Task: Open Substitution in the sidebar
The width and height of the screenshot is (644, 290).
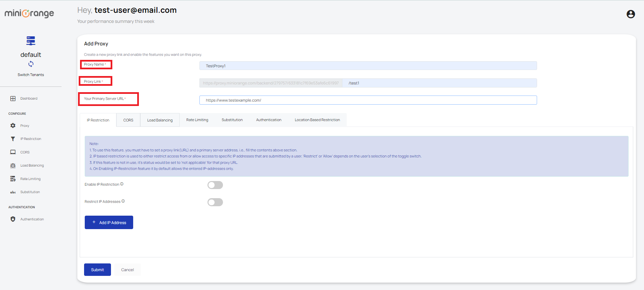Action: (x=30, y=192)
